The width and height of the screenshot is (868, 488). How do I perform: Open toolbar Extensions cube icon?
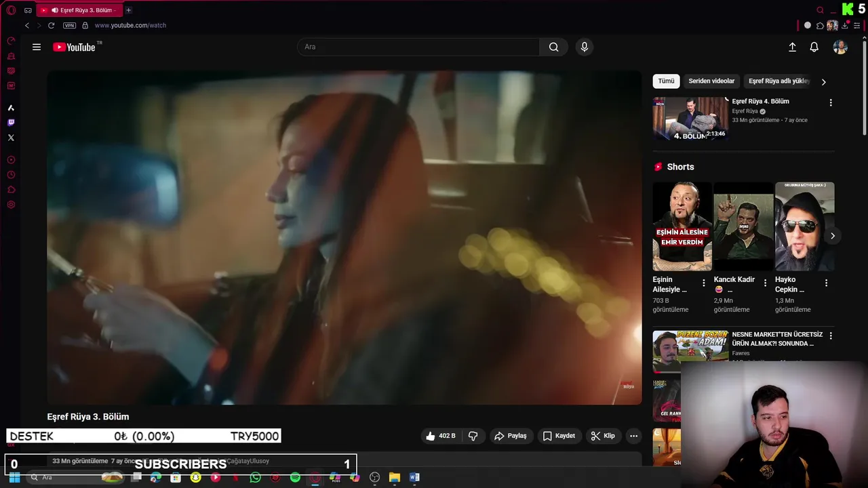820,25
